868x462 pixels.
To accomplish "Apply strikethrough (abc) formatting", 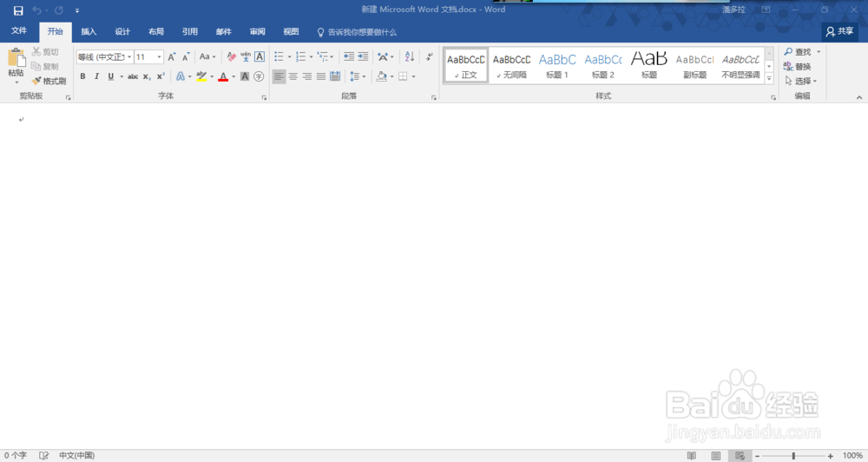I will [x=133, y=76].
